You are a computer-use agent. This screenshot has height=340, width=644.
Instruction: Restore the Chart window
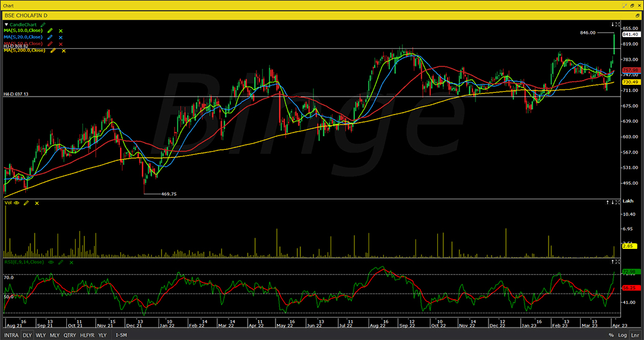click(x=632, y=6)
